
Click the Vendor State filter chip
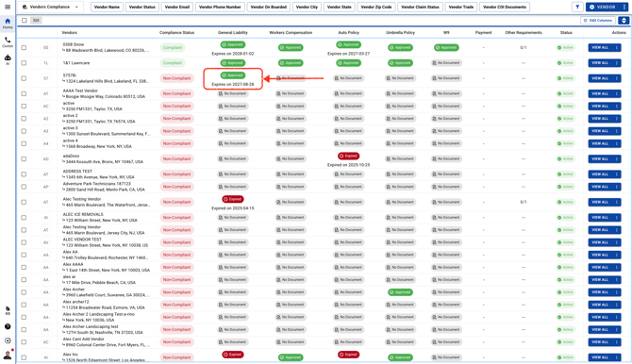pos(339,7)
